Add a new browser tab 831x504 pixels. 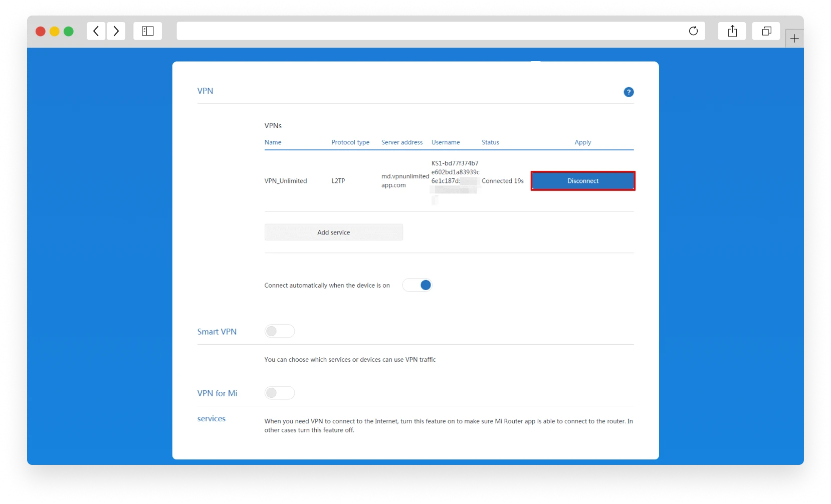click(x=794, y=39)
